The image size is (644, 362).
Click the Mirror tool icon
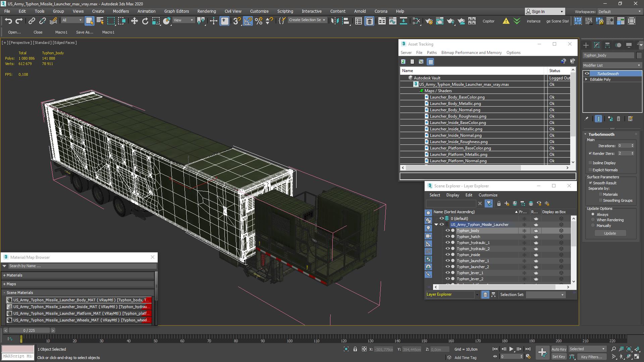pyautogui.click(x=334, y=21)
